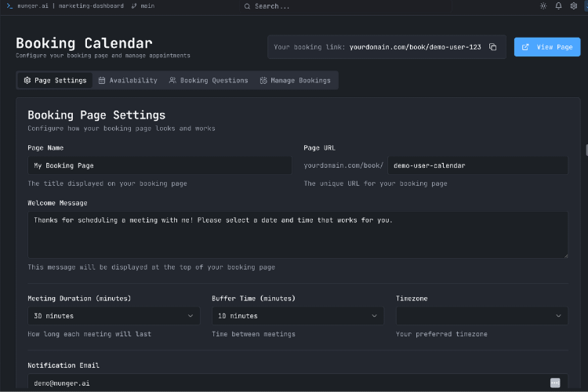This screenshot has width=588, height=392.
Task: Toggle the light/dark theme sun icon
Action: 543,6
